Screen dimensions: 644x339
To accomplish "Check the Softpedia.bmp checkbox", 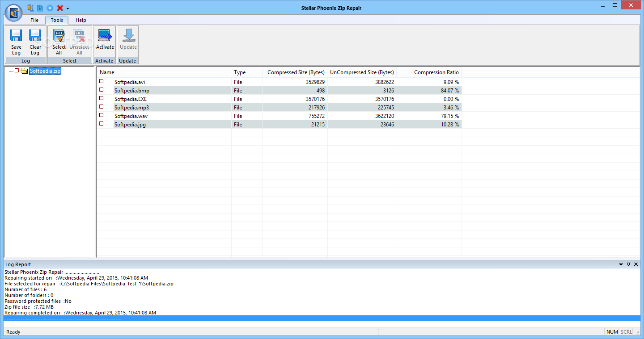I will [x=102, y=90].
